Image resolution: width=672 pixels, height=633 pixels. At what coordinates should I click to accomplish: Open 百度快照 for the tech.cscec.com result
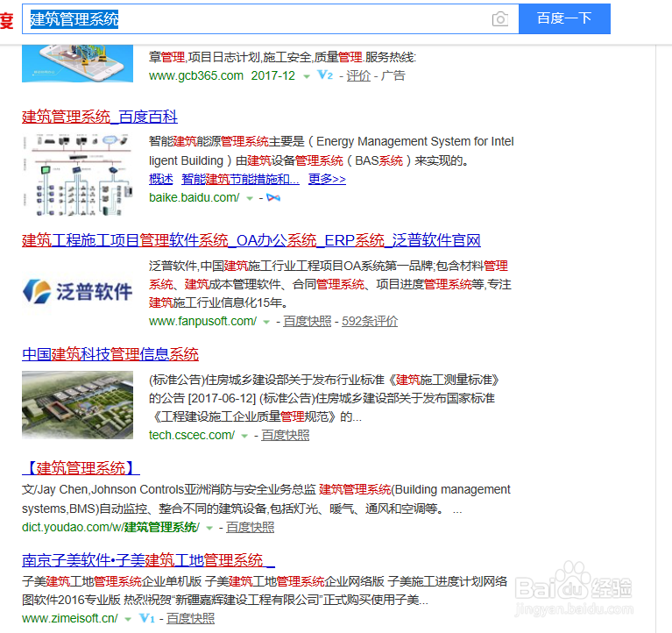click(286, 435)
